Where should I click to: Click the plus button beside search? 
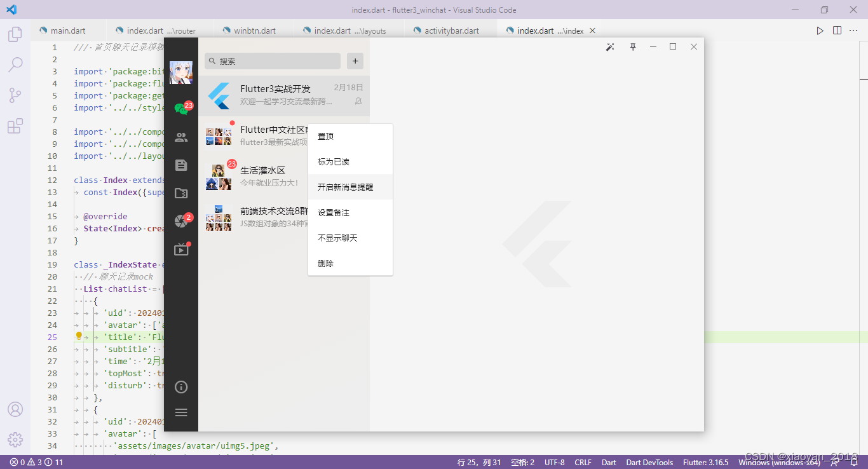[x=355, y=61]
